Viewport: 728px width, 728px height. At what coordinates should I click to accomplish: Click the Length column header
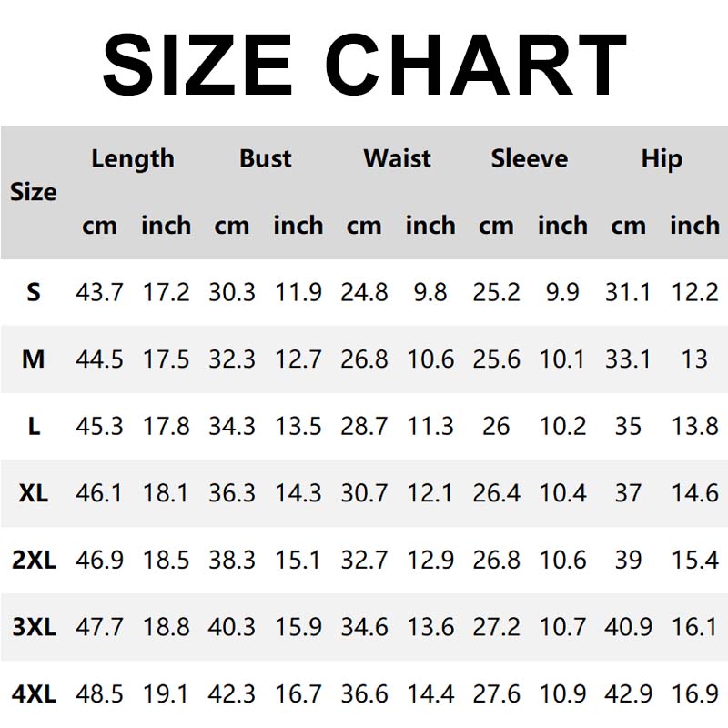point(132,158)
